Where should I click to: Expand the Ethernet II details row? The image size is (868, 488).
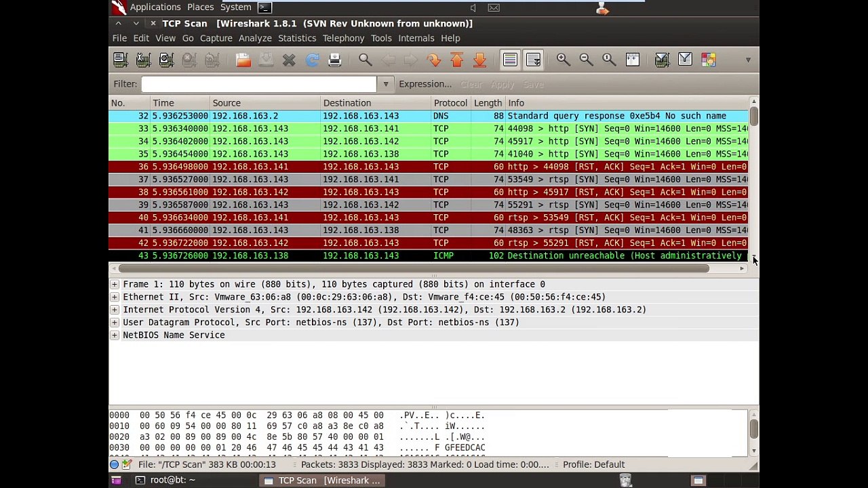[x=115, y=297]
